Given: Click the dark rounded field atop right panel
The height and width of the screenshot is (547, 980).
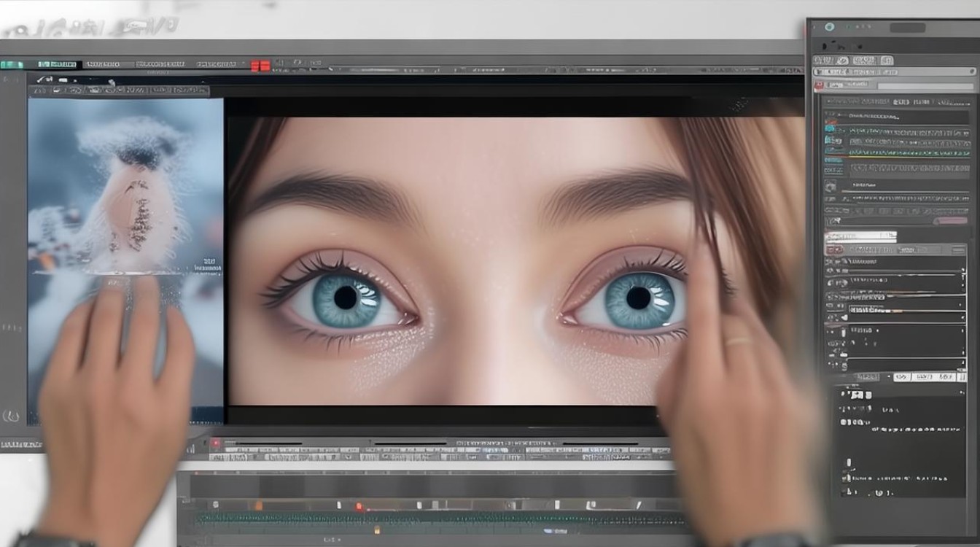Looking at the screenshot, I should point(907,28).
